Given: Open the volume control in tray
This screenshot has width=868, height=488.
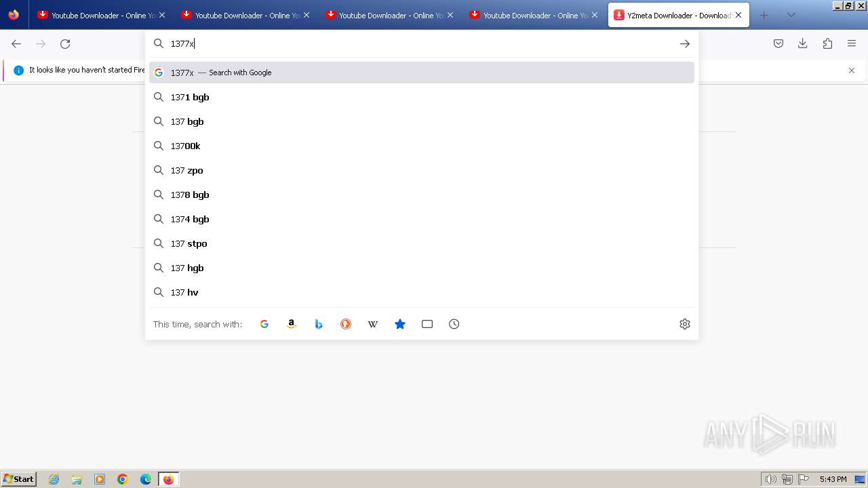Looking at the screenshot, I should tap(771, 479).
